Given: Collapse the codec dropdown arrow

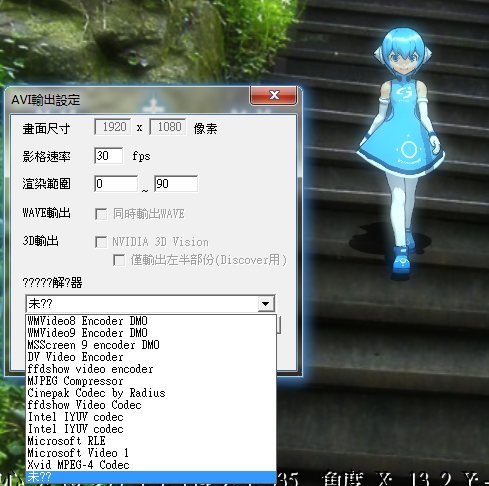Looking at the screenshot, I should click(266, 304).
